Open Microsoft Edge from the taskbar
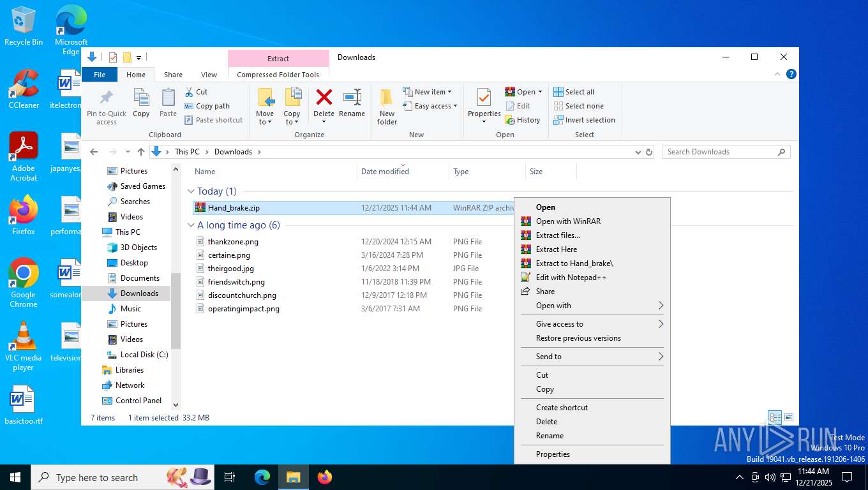Viewport: 868px width, 490px height. tap(262, 477)
